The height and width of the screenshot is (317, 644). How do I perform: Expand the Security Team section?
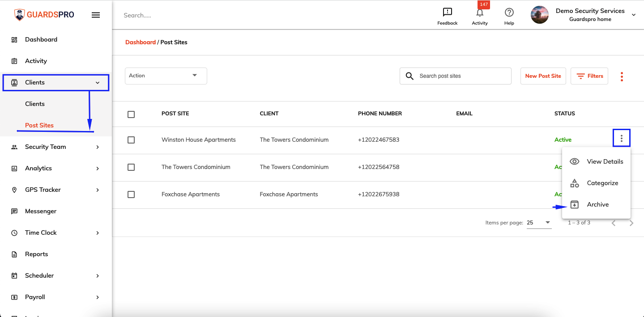pos(56,147)
